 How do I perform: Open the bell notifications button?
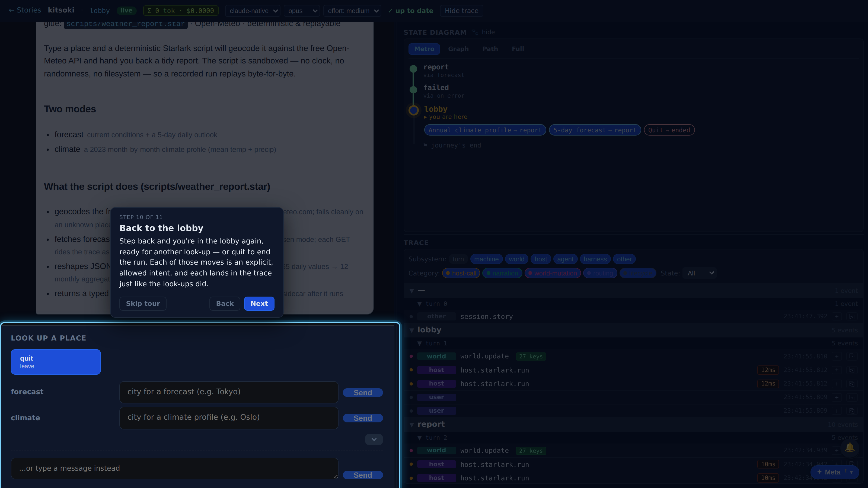coord(850,448)
